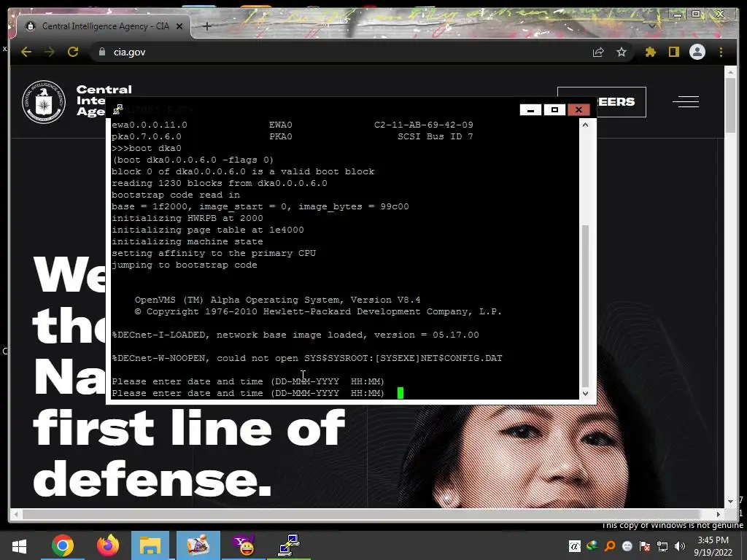Maximize the Chrome browser window
The width and height of the screenshot is (747, 560).
point(696,15)
